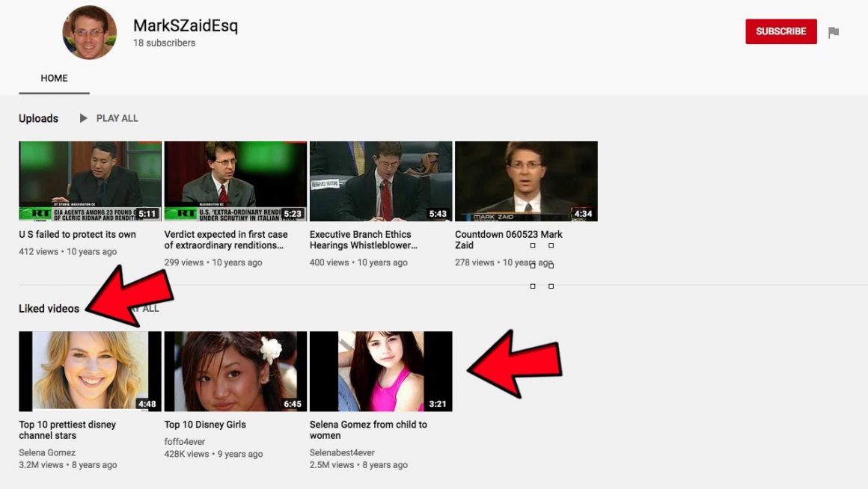Screen dimensions: 868x489
Task: Click the play triangle icon beside Uploads
Action: [84, 118]
